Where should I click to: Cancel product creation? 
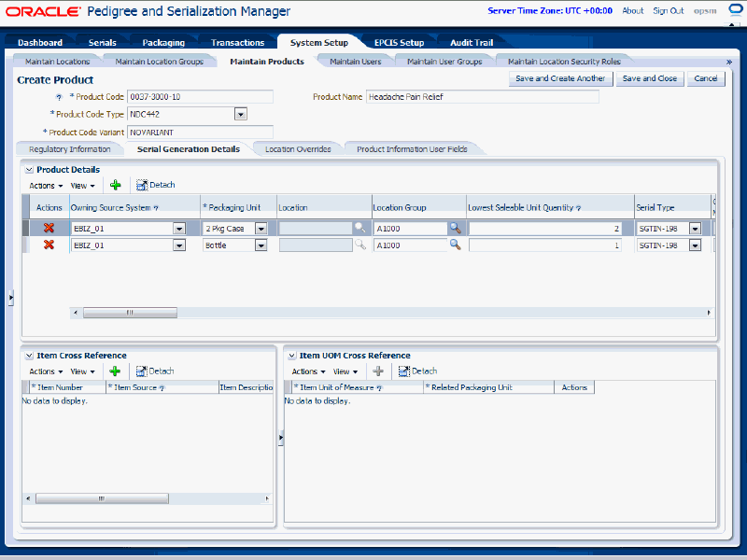706,78
